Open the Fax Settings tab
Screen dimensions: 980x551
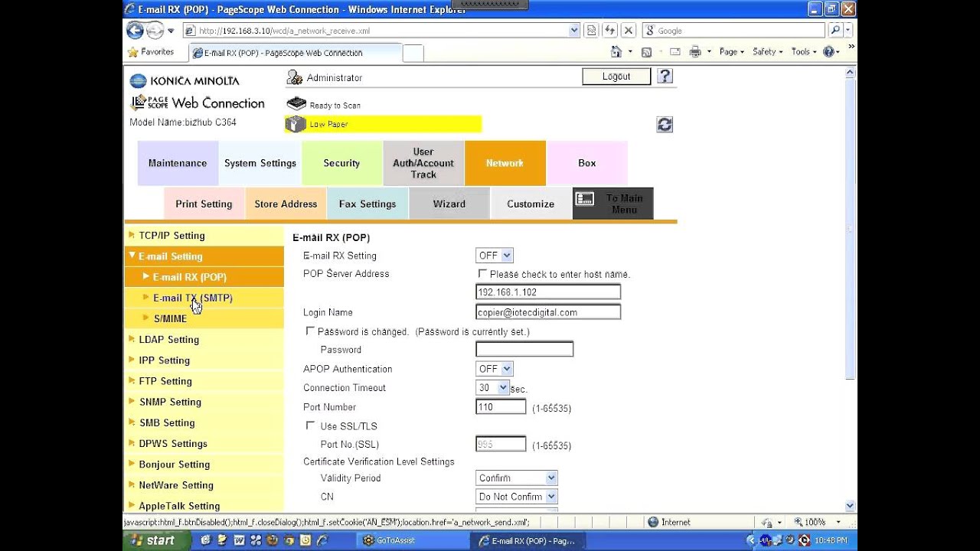pos(367,204)
